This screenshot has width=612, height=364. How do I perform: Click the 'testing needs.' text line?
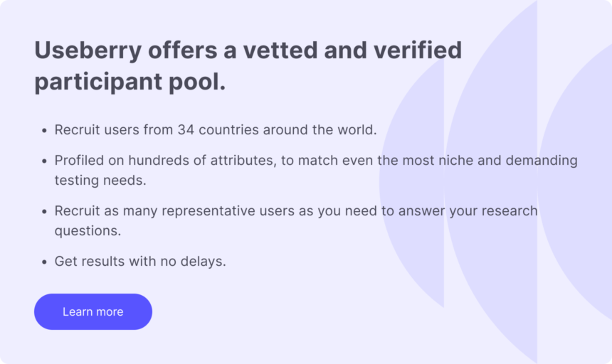coord(100,181)
